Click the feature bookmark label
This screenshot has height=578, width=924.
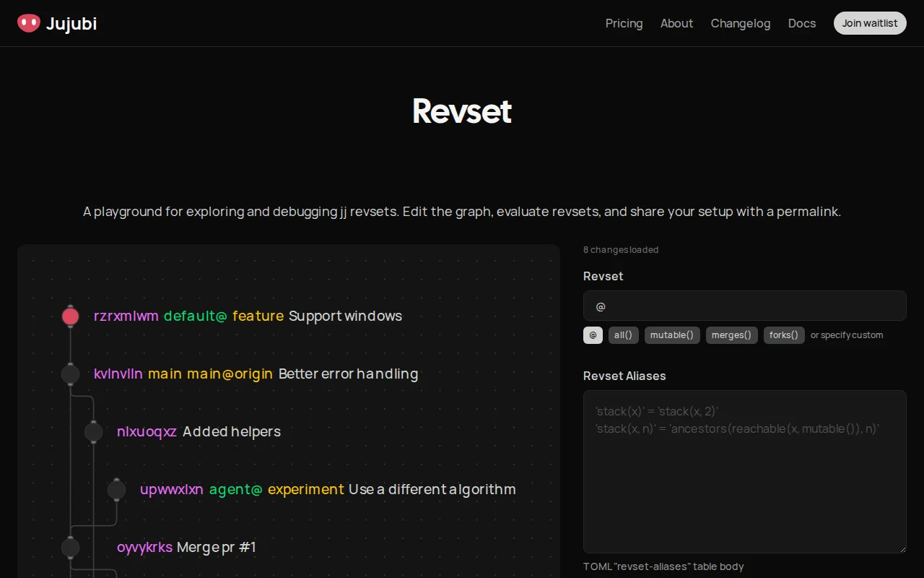[x=258, y=316]
